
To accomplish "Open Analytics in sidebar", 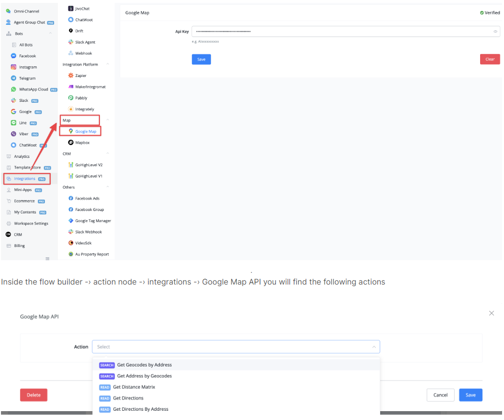I will (x=18, y=156).
